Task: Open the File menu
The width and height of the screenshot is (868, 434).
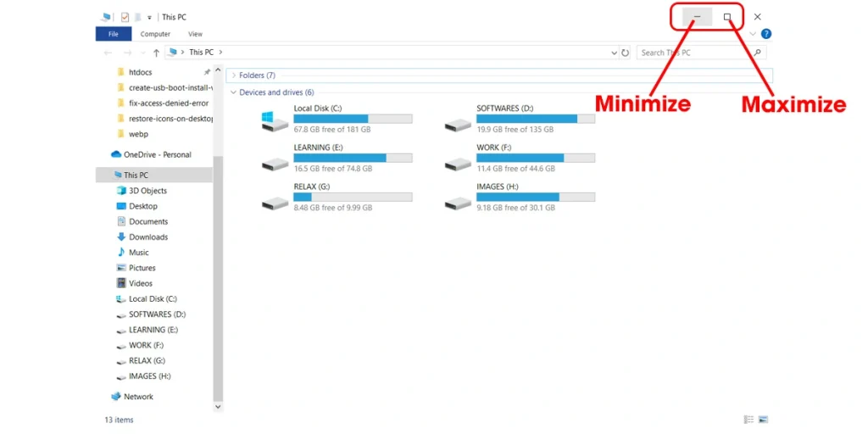Action: [113, 34]
